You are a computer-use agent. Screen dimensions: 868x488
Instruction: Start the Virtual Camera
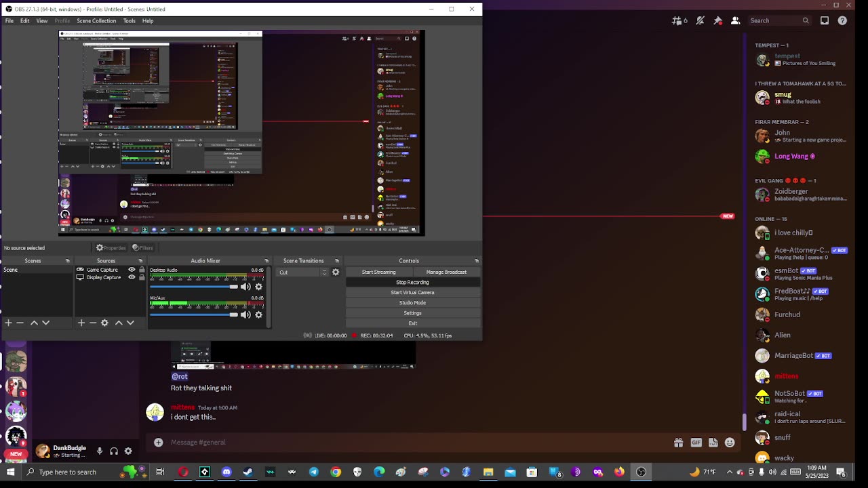[x=412, y=293]
